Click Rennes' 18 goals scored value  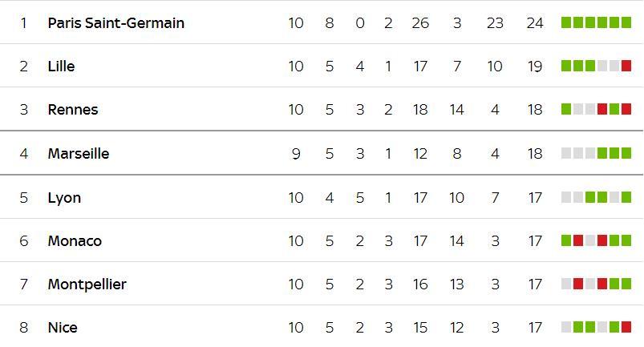420,110
